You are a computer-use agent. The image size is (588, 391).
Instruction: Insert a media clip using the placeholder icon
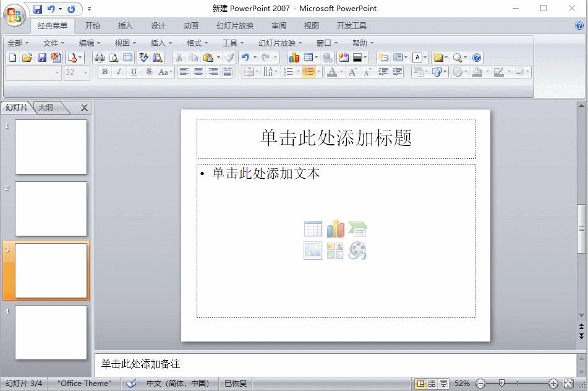357,251
